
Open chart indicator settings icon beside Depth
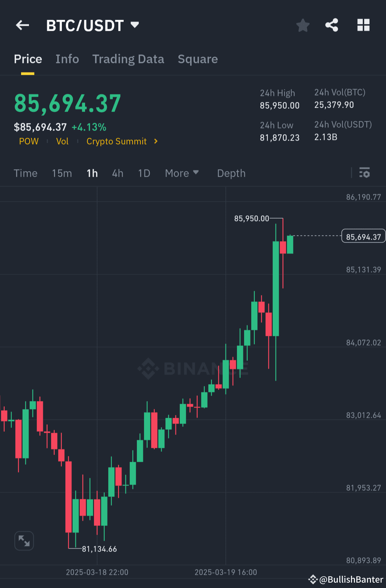pyautogui.click(x=365, y=173)
